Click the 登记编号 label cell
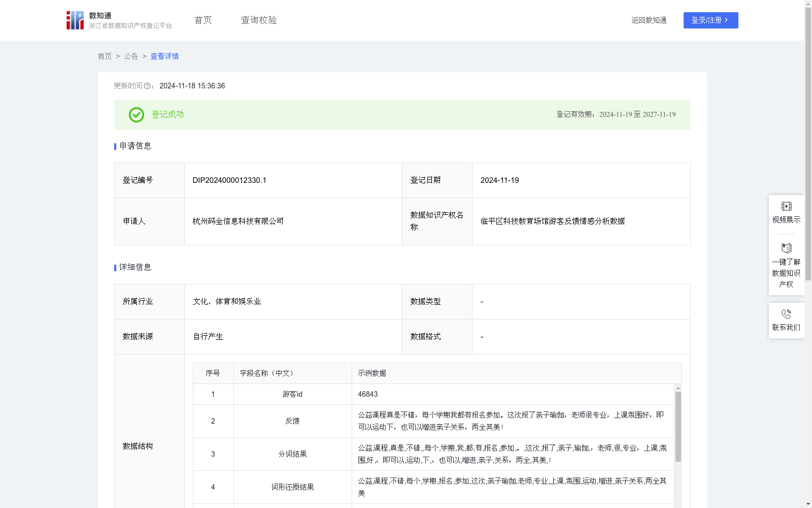This screenshot has width=812, height=508. click(149, 180)
